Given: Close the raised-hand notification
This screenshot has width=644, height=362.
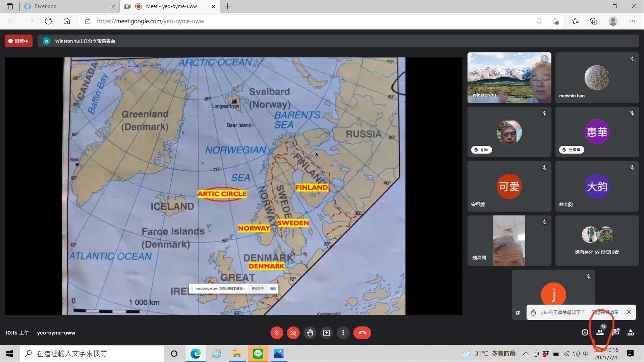Looking at the screenshot, I should pyautogui.click(x=629, y=312).
